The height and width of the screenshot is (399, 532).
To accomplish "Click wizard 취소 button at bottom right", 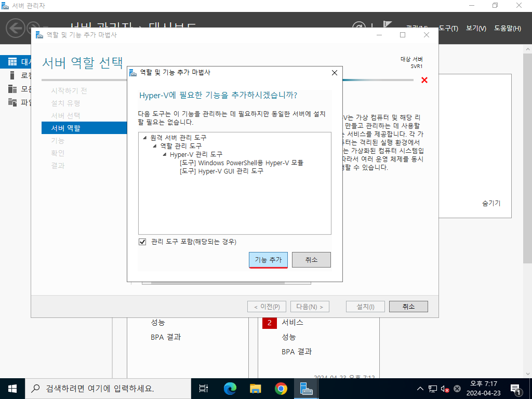I will click(x=408, y=307).
